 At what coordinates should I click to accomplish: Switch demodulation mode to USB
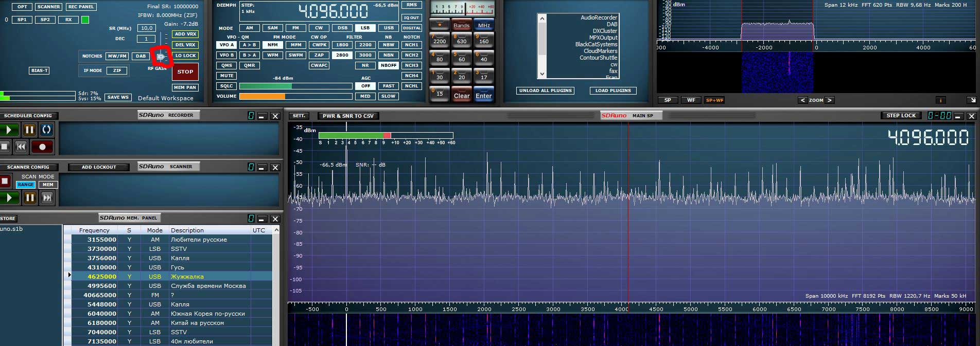tap(389, 28)
